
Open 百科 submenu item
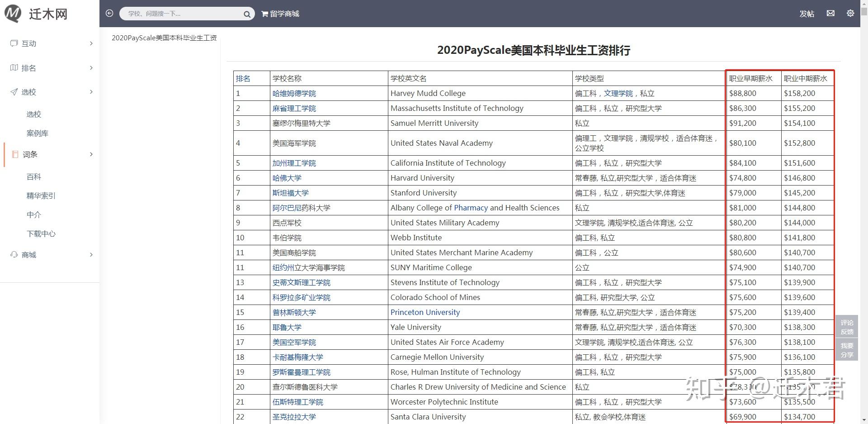[x=34, y=177]
